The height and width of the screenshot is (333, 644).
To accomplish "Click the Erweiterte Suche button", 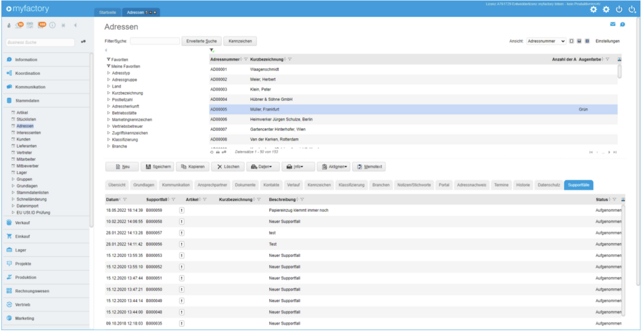I will (201, 41).
